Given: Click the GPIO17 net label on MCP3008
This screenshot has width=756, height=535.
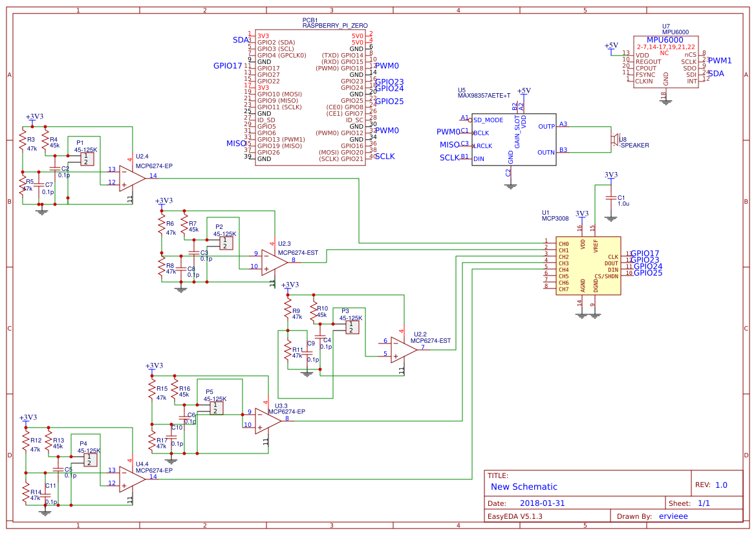Looking at the screenshot, I should click(643, 254).
